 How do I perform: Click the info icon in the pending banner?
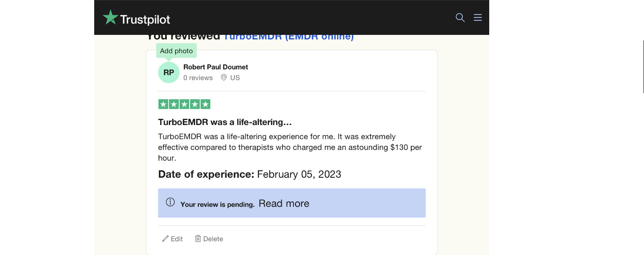[x=170, y=202]
